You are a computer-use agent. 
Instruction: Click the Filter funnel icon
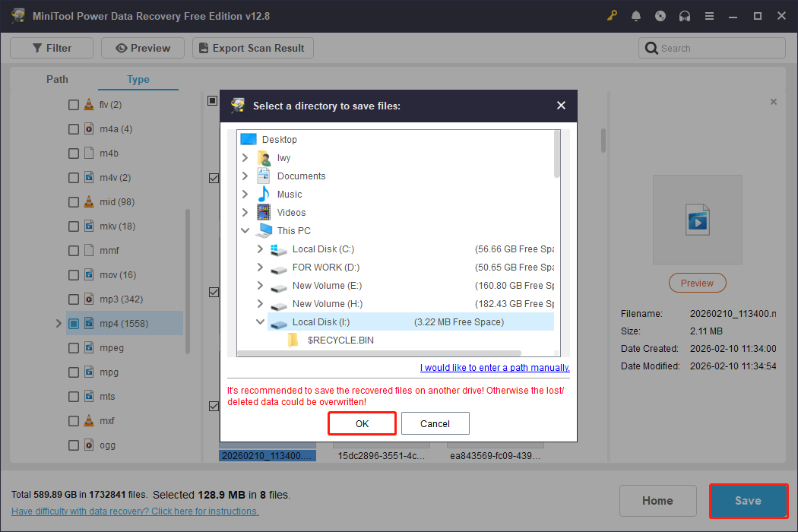click(36, 47)
